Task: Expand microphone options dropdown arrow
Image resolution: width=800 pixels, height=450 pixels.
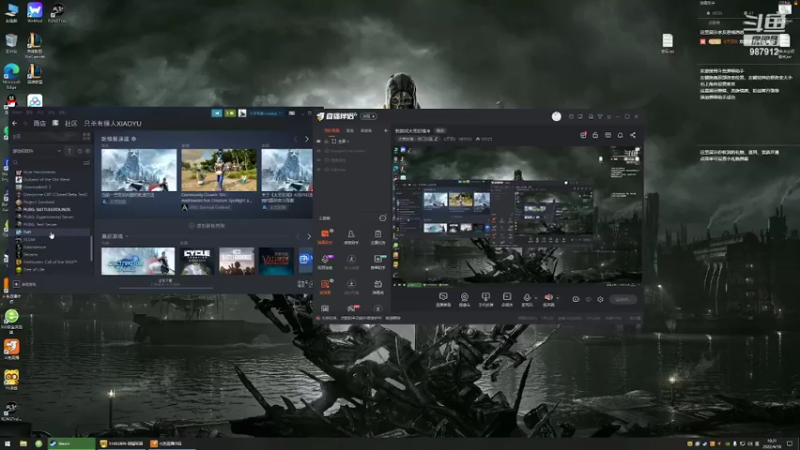Action: coord(536,297)
